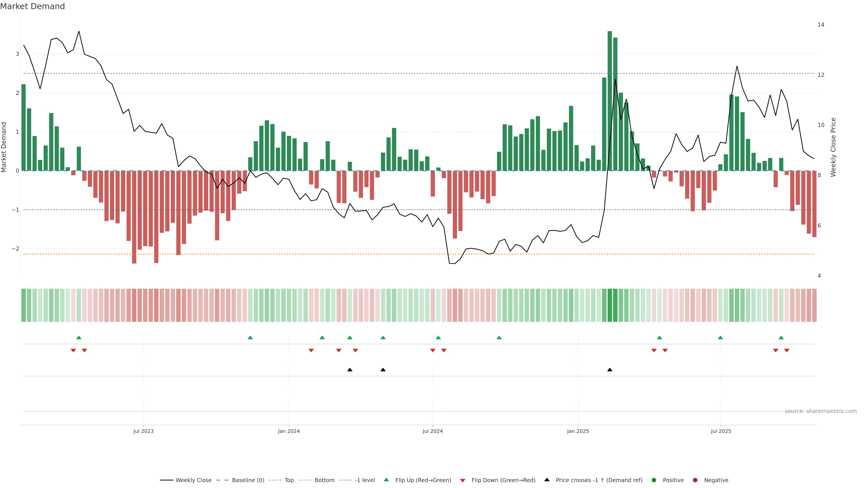Toggle the Bottom orange dotted legend entry
The image size is (868, 488).
tap(324, 480)
